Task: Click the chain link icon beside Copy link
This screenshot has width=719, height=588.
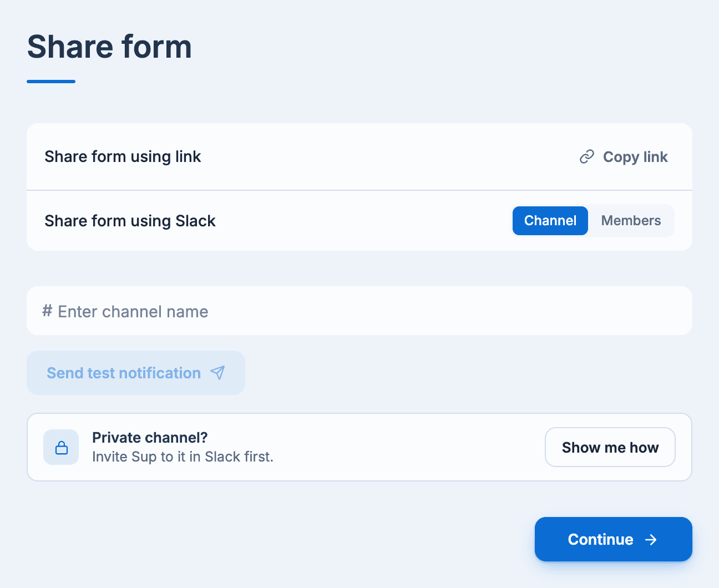Action: pos(587,157)
